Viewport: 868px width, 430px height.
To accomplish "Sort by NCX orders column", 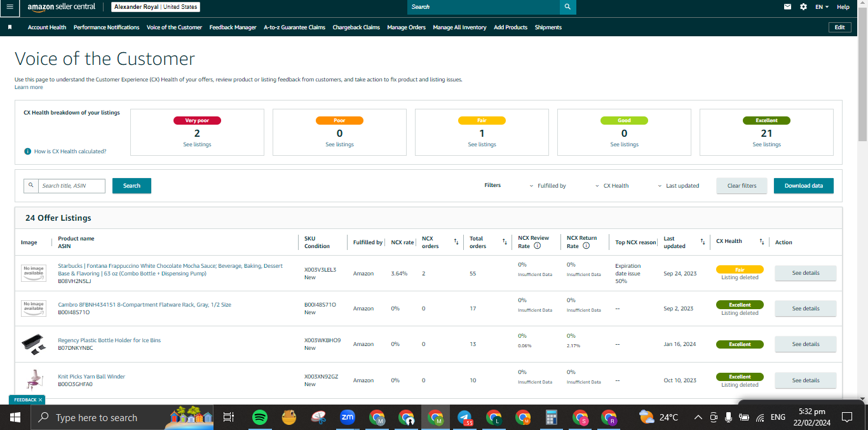I will (456, 242).
